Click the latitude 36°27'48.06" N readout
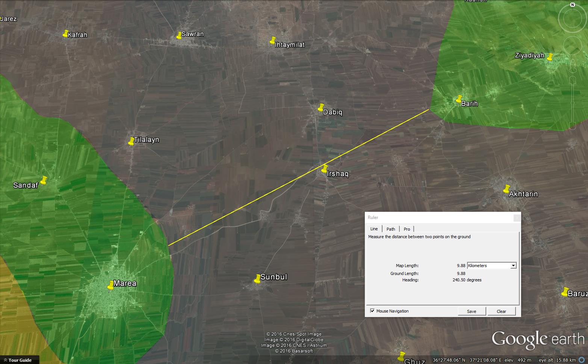 pos(449,360)
